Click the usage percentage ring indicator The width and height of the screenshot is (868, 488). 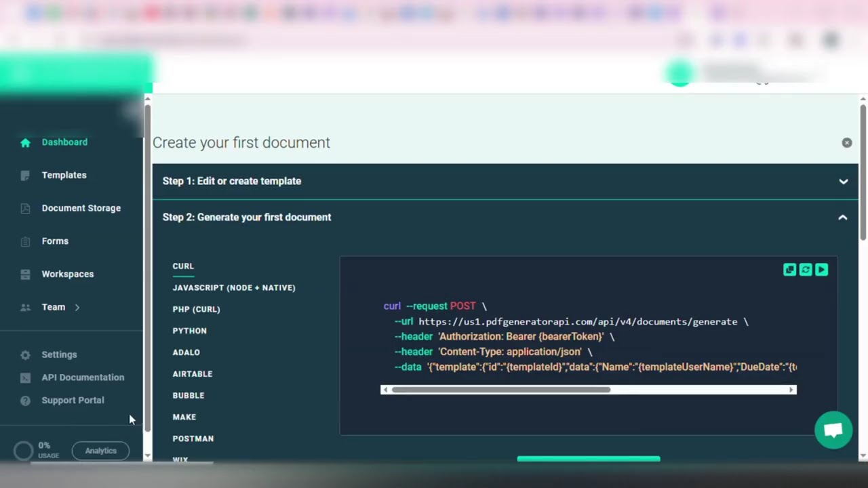point(23,451)
